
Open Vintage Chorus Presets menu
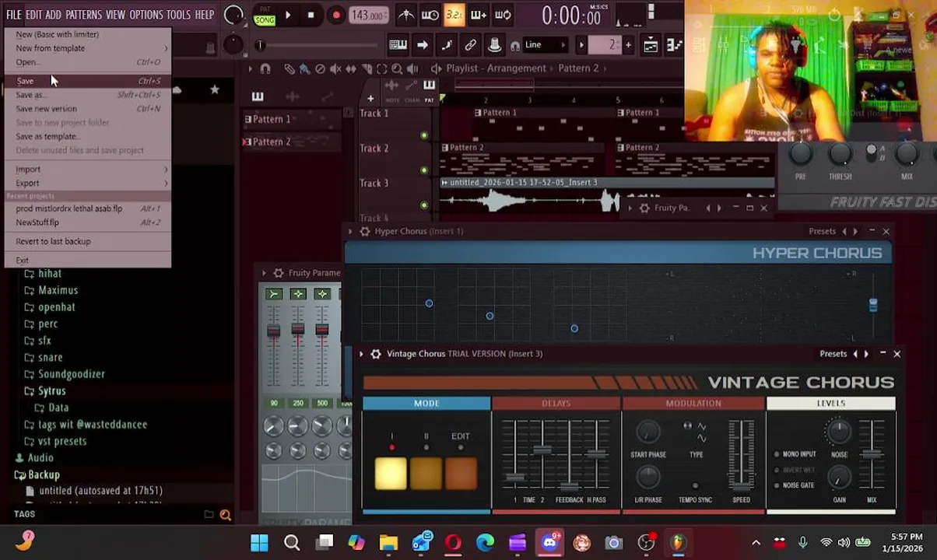tap(833, 354)
